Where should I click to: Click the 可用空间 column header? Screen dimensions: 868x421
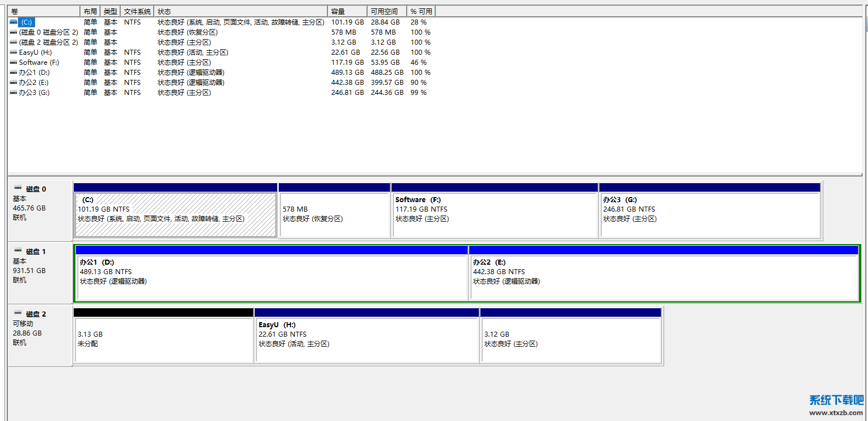(x=387, y=11)
